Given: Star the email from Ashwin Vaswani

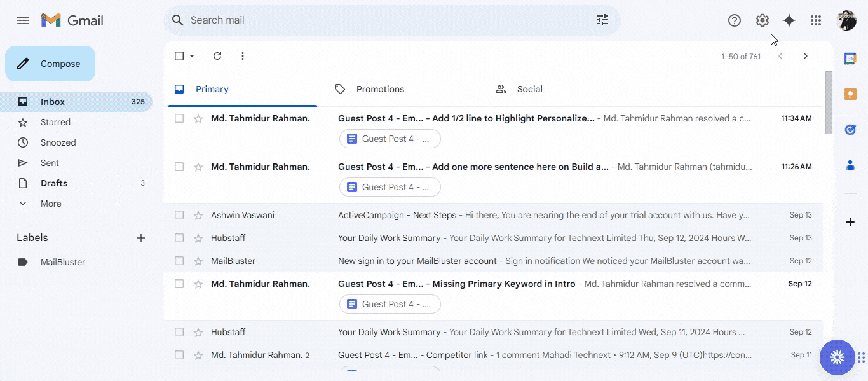Looking at the screenshot, I should (198, 214).
